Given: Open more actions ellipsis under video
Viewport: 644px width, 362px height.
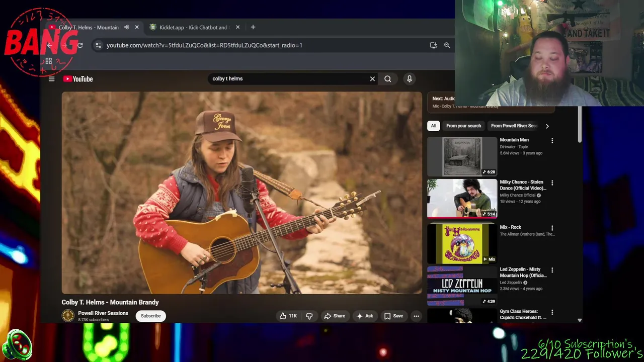Looking at the screenshot, I should 416,316.
